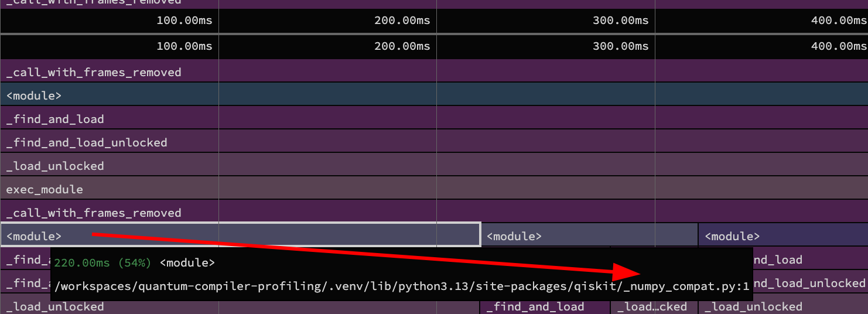Select the rightmost purple <module> frame
Viewport: 868px width, 314px height.
tap(782, 236)
